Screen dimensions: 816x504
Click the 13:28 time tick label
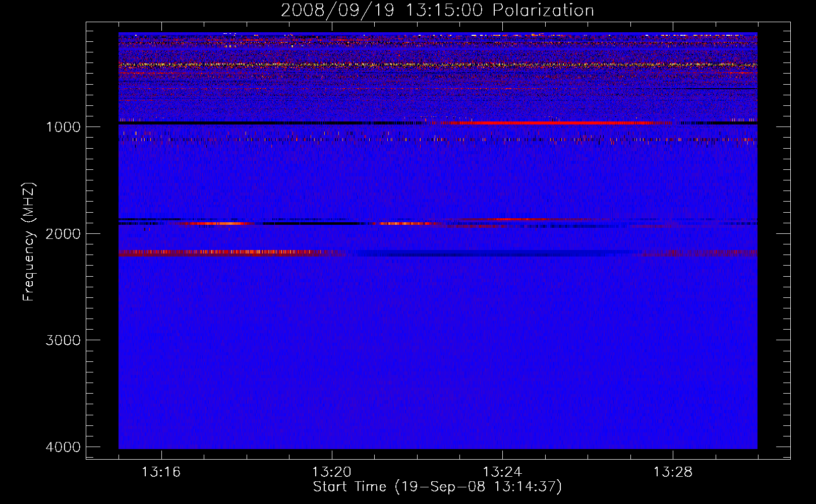coord(673,472)
